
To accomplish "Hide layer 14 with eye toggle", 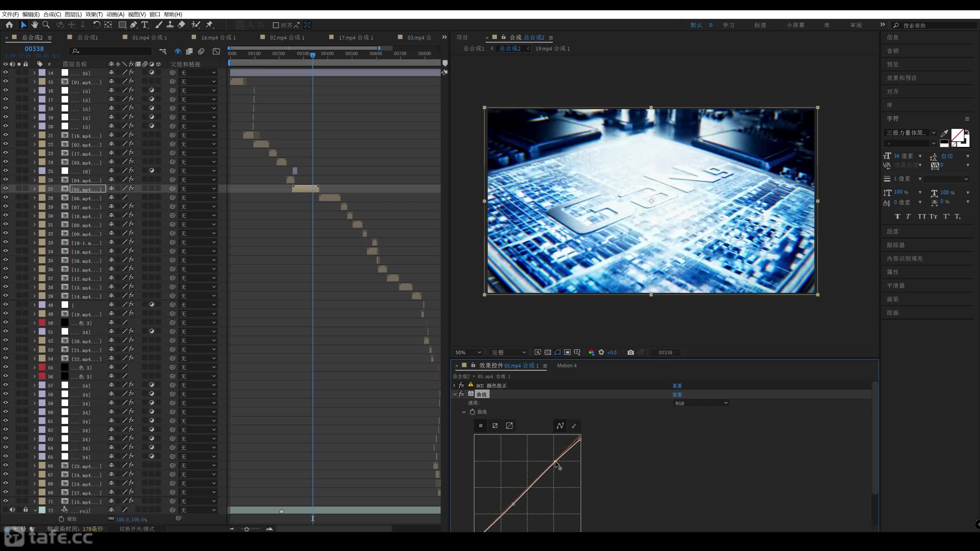I will 5,72.
